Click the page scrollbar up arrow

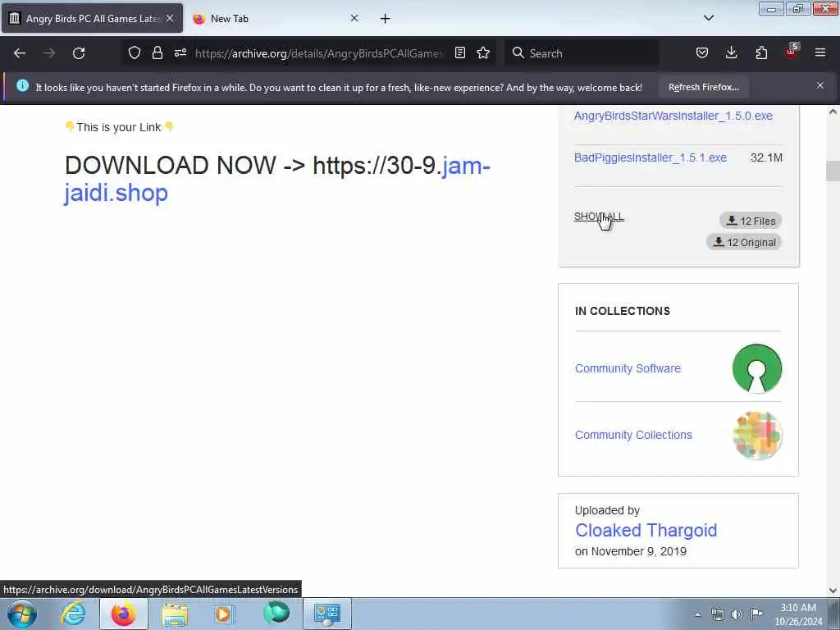[x=833, y=112]
